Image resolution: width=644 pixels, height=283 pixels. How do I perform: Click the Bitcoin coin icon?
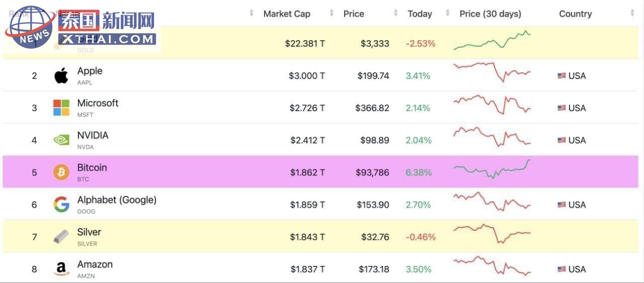pos(61,172)
